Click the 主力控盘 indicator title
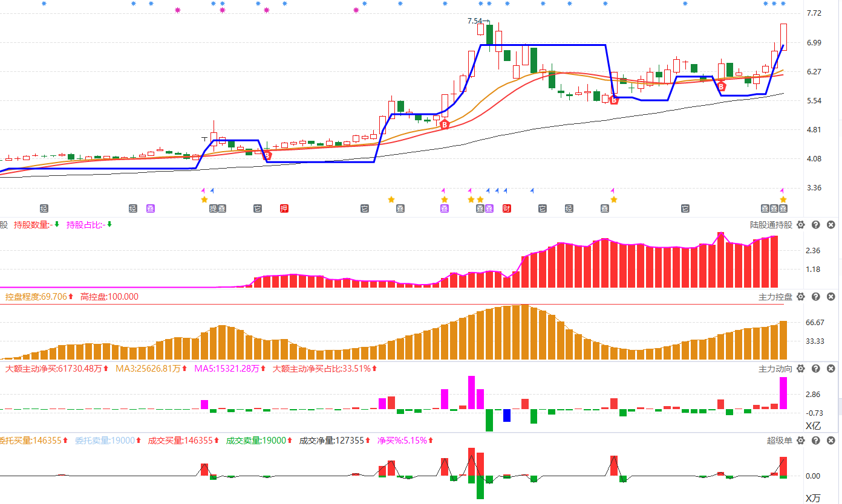The image size is (842, 504). (775, 297)
